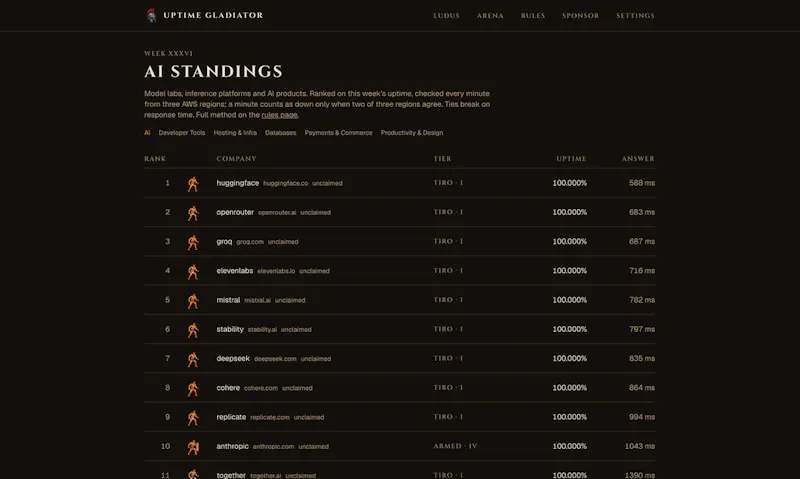Switch to Productivity & Design category
Image resolution: width=800 pixels, height=479 pixels.
pyautogui.click(x=412, y=133)
